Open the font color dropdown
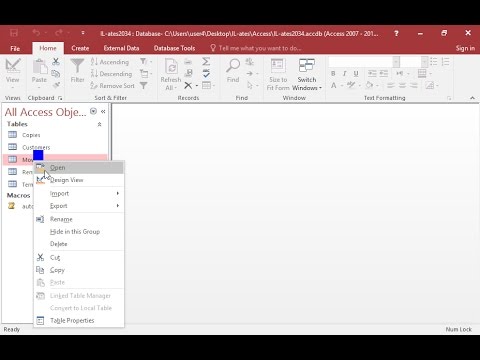 click(342, 86)
